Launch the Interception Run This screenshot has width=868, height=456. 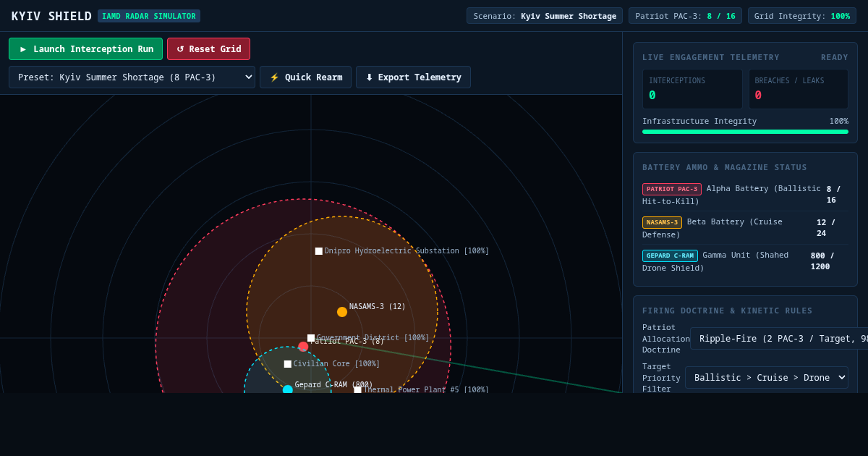[85, 49]
